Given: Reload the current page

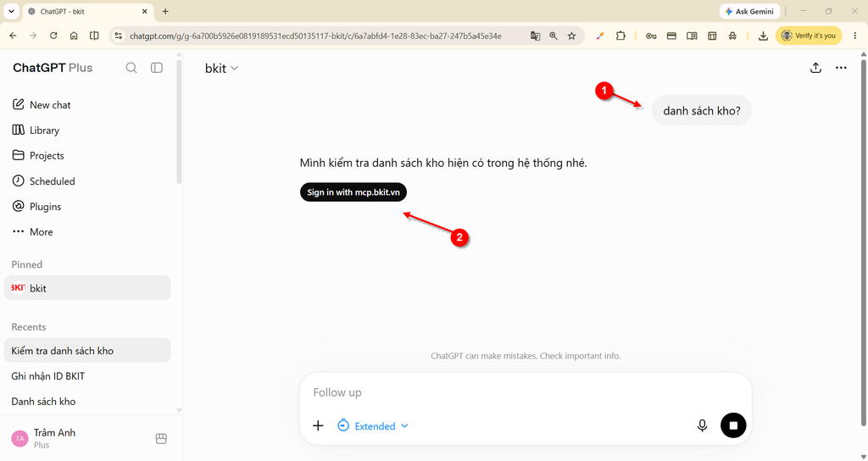Looking at the screenshot, I should [x=53, y=36].
